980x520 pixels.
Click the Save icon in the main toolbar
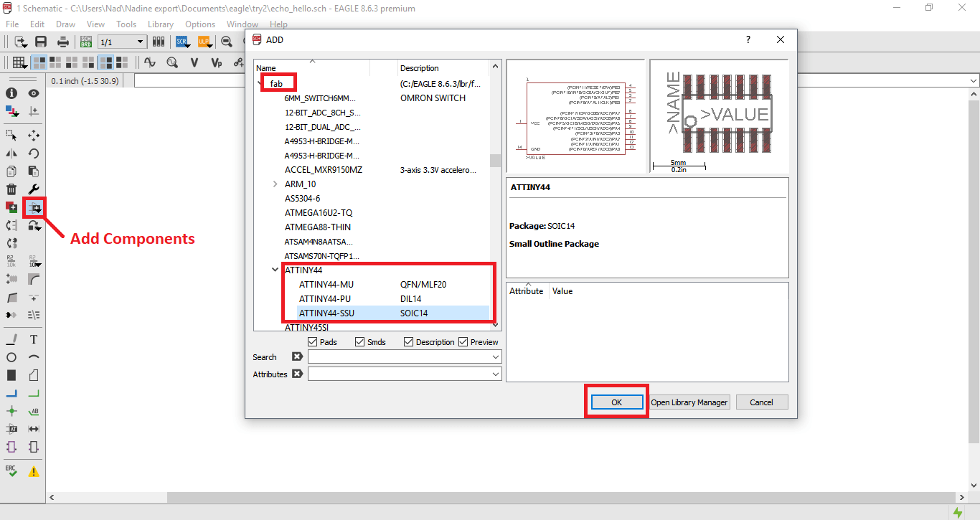(41, 42)
